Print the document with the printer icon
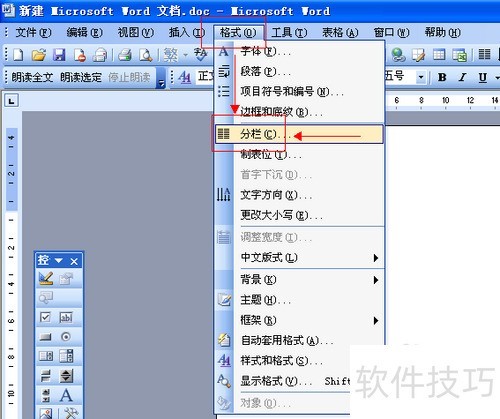This screenshot has width=500, height=419. point(125,55)
